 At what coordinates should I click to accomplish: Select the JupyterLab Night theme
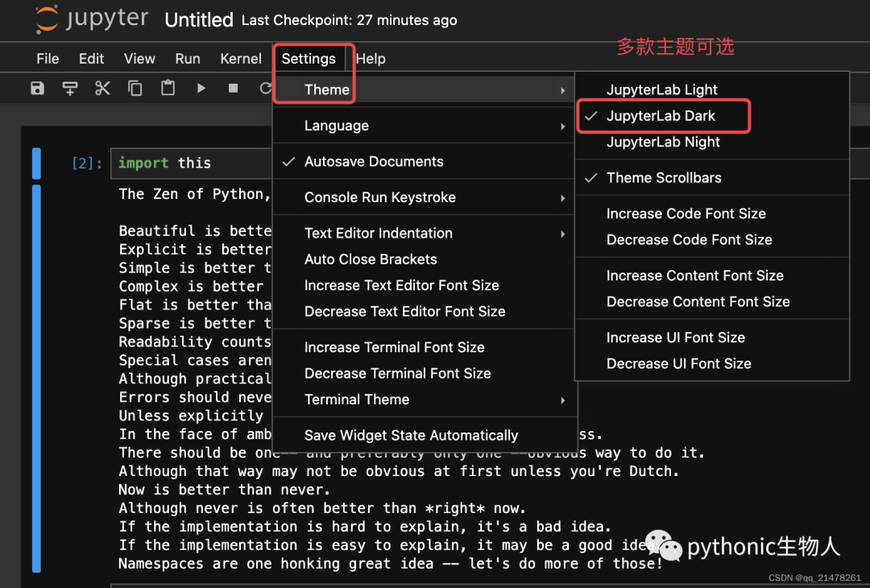point(712,142)
